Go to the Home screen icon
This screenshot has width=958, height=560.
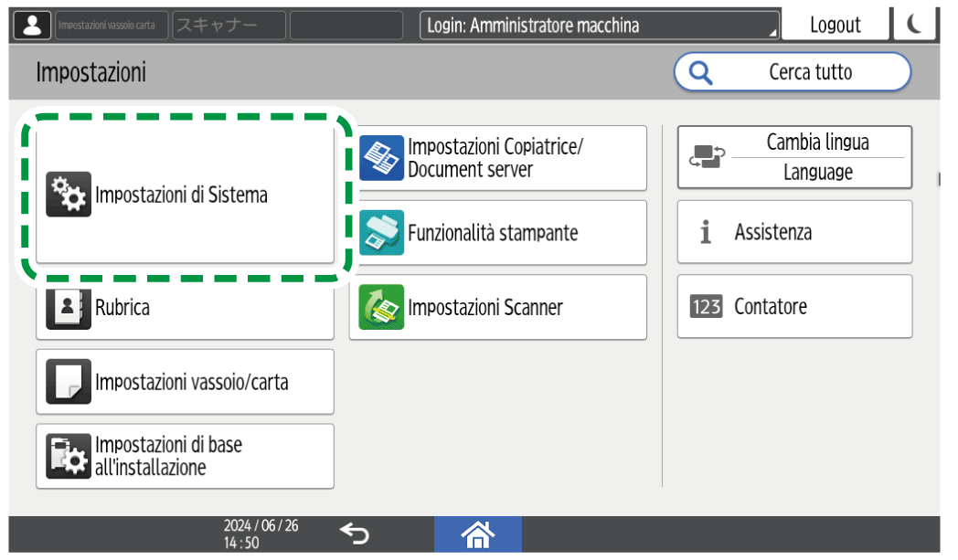[478, 534]
